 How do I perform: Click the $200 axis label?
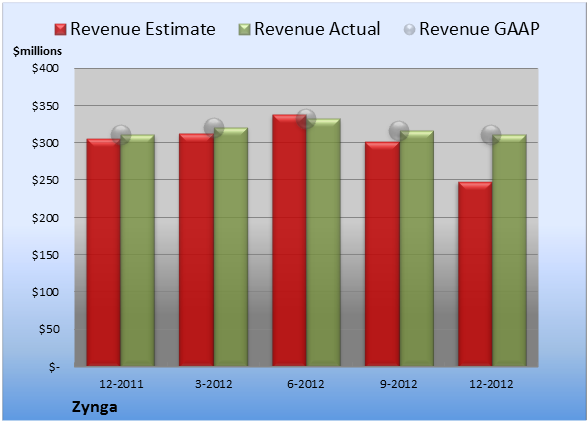coord(45,218)
